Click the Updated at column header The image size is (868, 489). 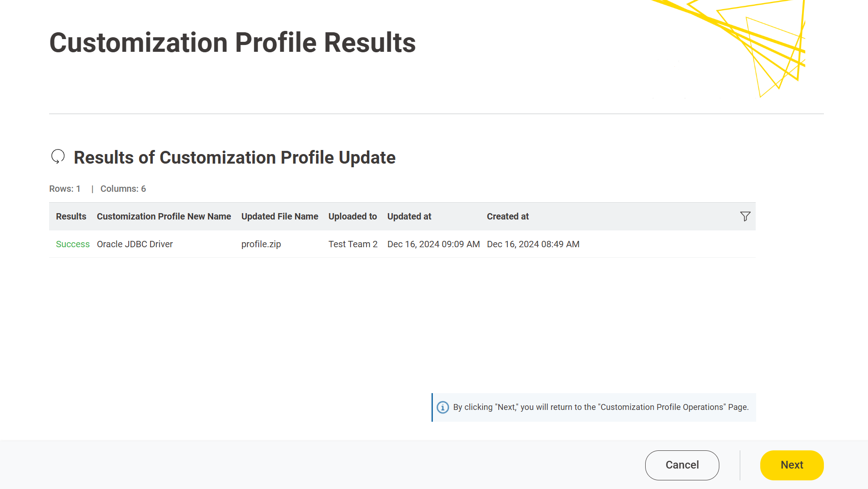(409, 216)
